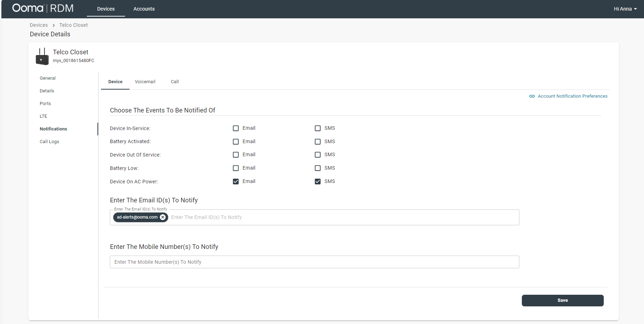The image size is (644, 324).
Task: Enable Email for Device In-Service
Action: coord(236,128)
